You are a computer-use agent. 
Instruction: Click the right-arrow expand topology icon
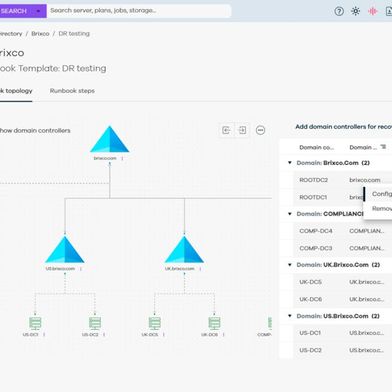[242, 130]
